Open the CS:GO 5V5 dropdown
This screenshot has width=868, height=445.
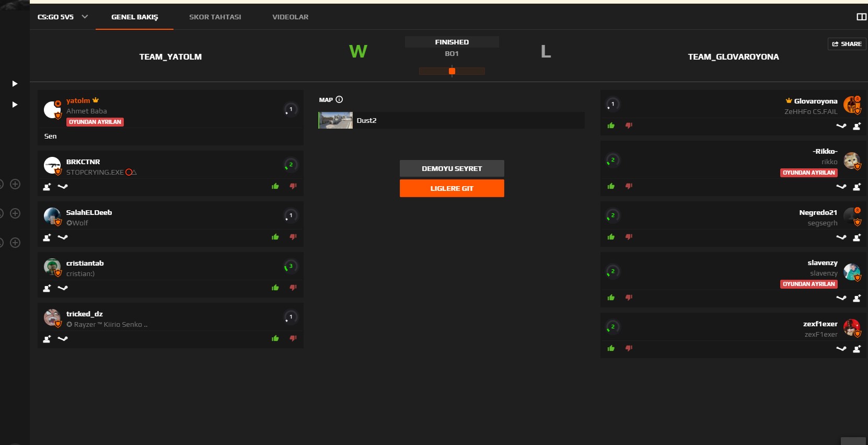coord(63,17)
